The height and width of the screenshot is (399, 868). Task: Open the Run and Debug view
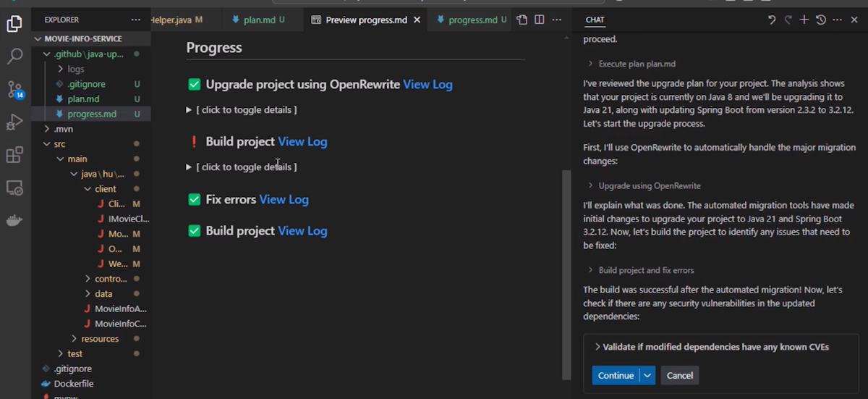click(14, 122)
